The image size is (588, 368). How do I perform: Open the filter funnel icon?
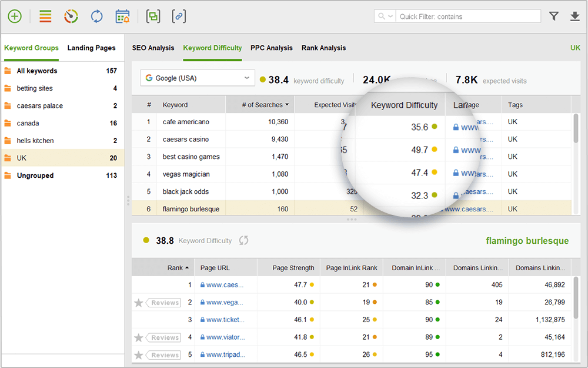click(x=553, y=16)
